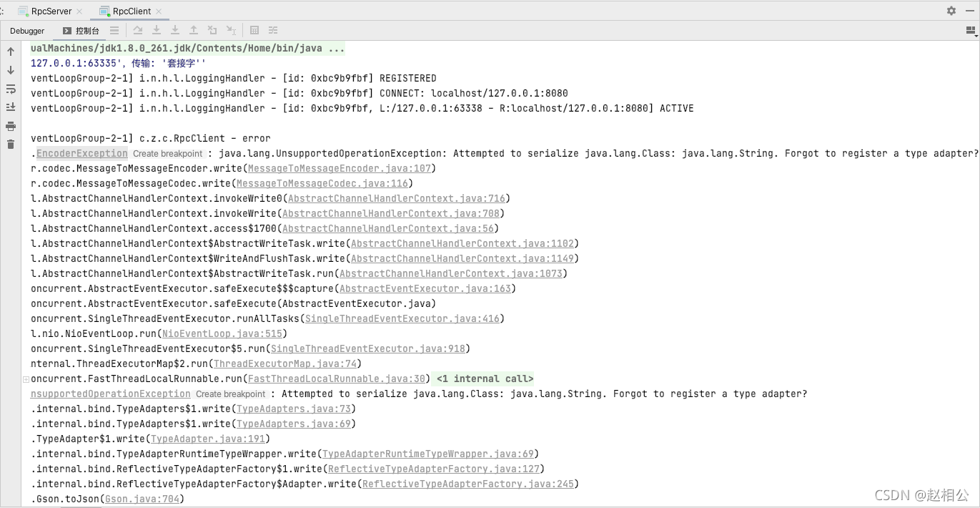Toggle soft-wrap icon in console sidebar

[11, 89]
